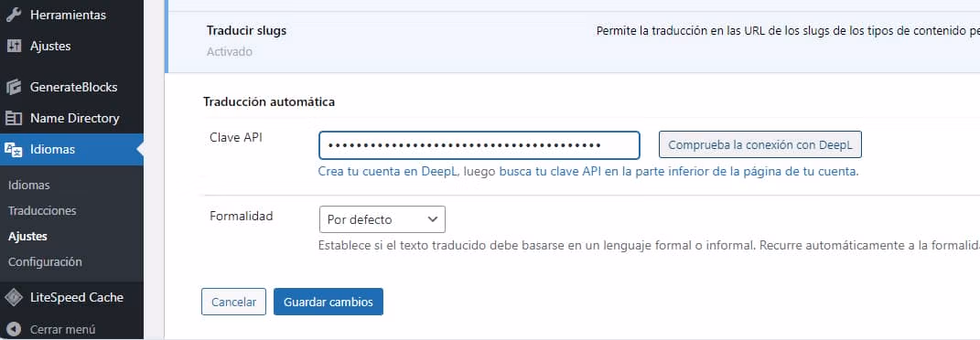Focus the Clave API password field
The width and height of the screenshot is (980, 340).
click(x=479, y=145)
